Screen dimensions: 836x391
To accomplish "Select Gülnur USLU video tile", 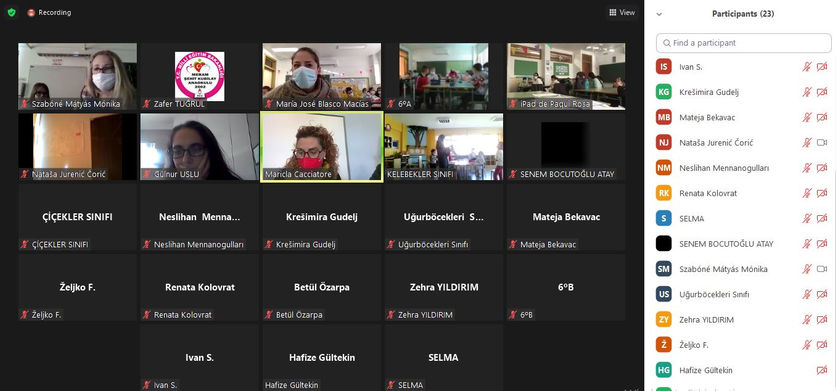I will tap(199, 147).
